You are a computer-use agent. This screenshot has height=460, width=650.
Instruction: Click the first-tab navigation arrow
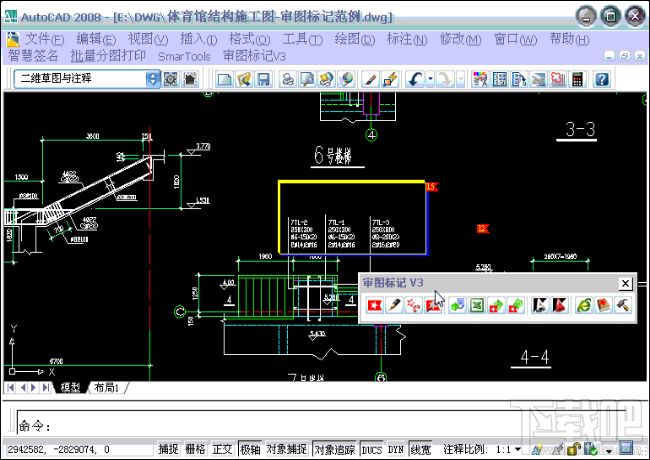click(x=10, y=388)
